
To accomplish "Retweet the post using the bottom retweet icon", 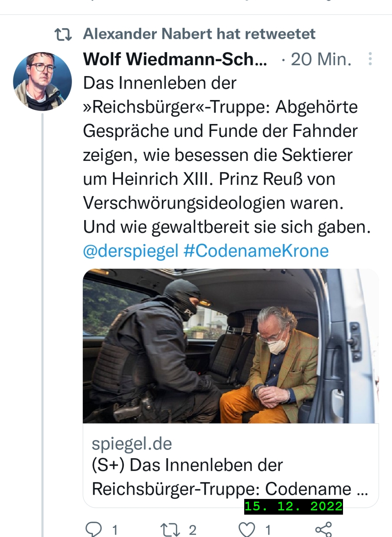I will 169,530.
